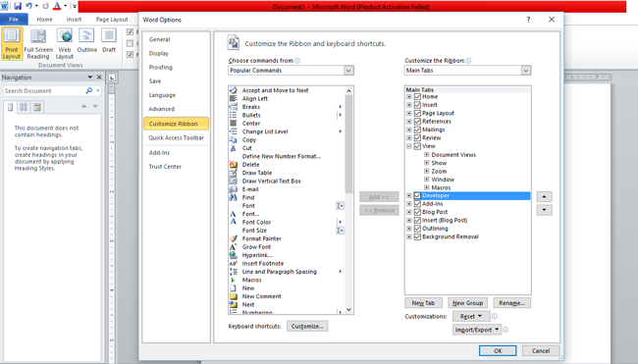Click the Undo icon in title bar
The width and height of the screenshot is (638, 364).
pyautogui.click(x=29, y=6)
